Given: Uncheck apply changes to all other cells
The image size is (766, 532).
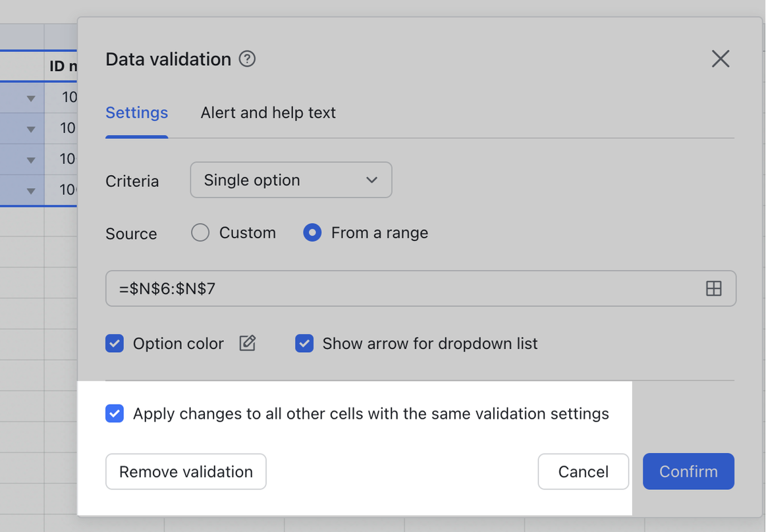Looking at the screenshot, I should (115, 413).
